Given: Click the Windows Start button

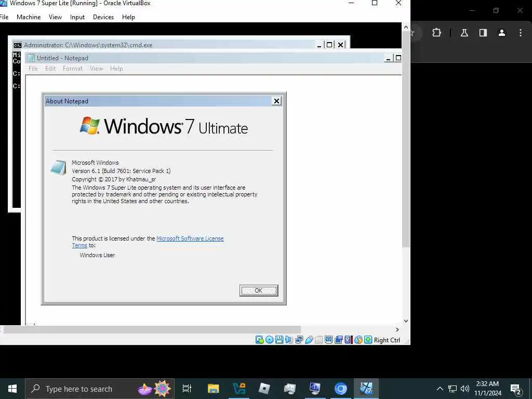Looking at the screenshot, I should pyautogui.click(x=12, y=389).
